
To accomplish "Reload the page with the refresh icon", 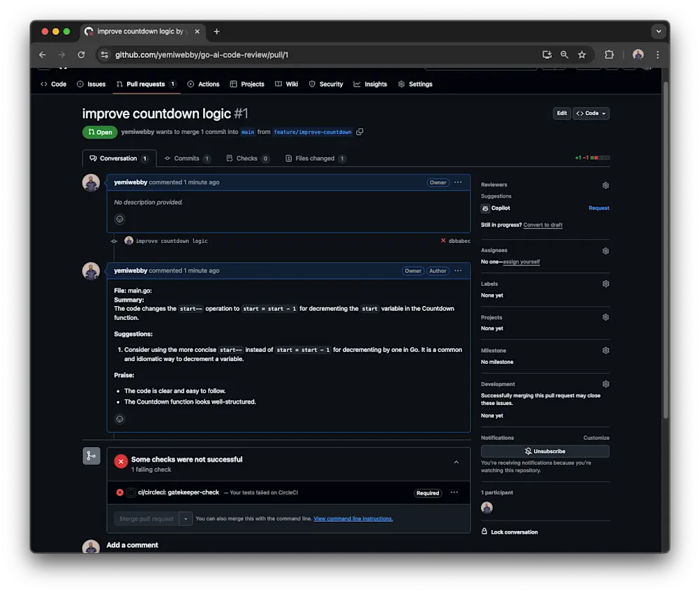I will [x=80, y=54].
